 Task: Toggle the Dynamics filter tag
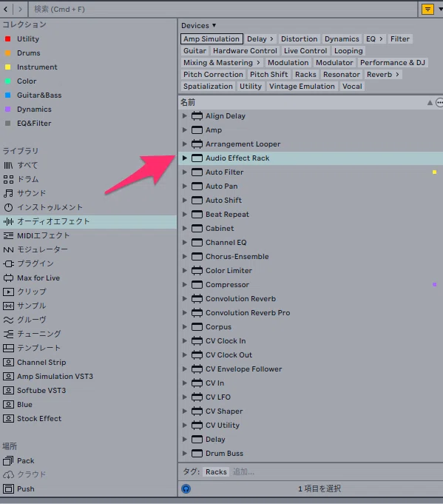[x=342, y=39]
